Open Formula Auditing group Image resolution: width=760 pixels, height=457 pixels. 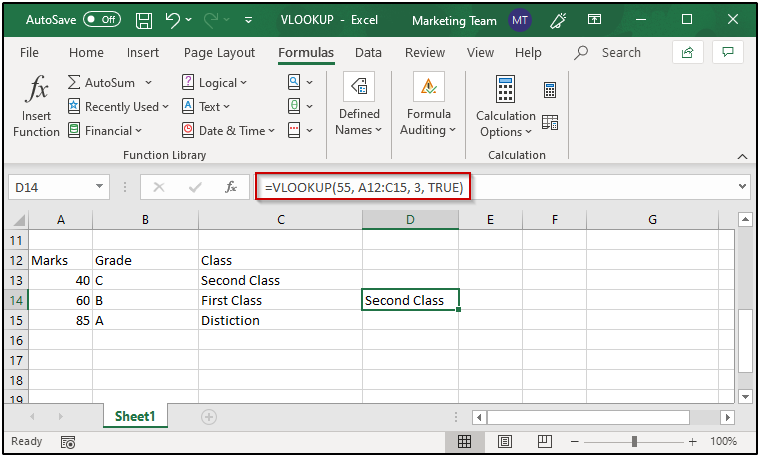pos(428,105)
